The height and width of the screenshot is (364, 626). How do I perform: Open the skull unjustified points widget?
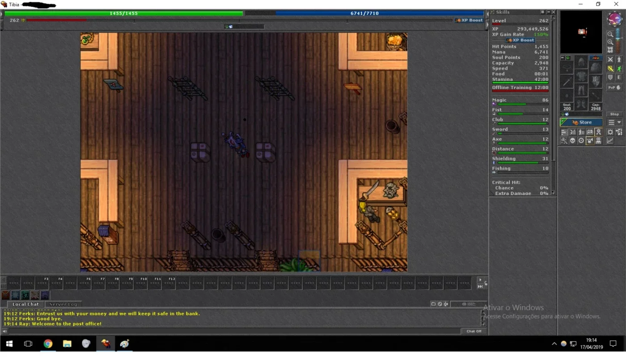click(x=572, y=141)
